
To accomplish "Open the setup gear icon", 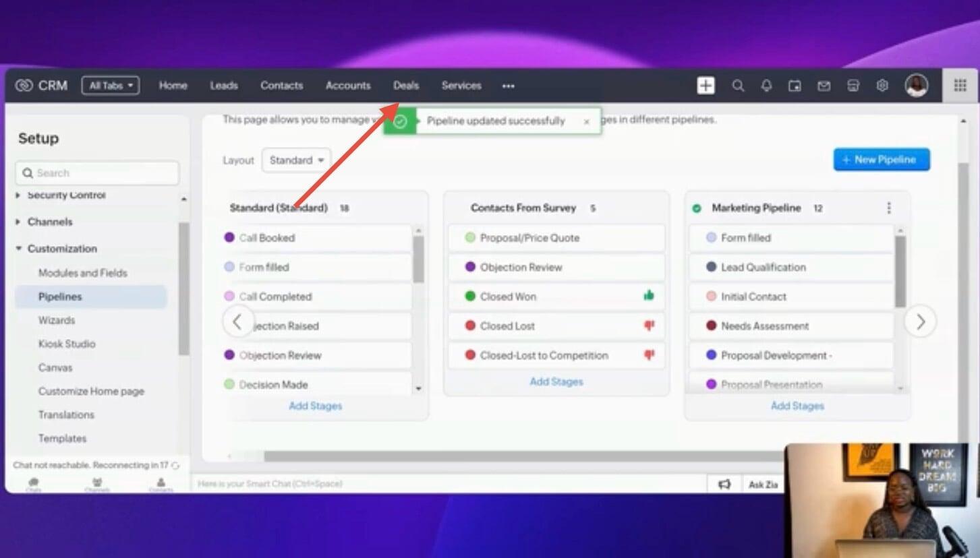I will pyautogui.click(x=882, y=86).
